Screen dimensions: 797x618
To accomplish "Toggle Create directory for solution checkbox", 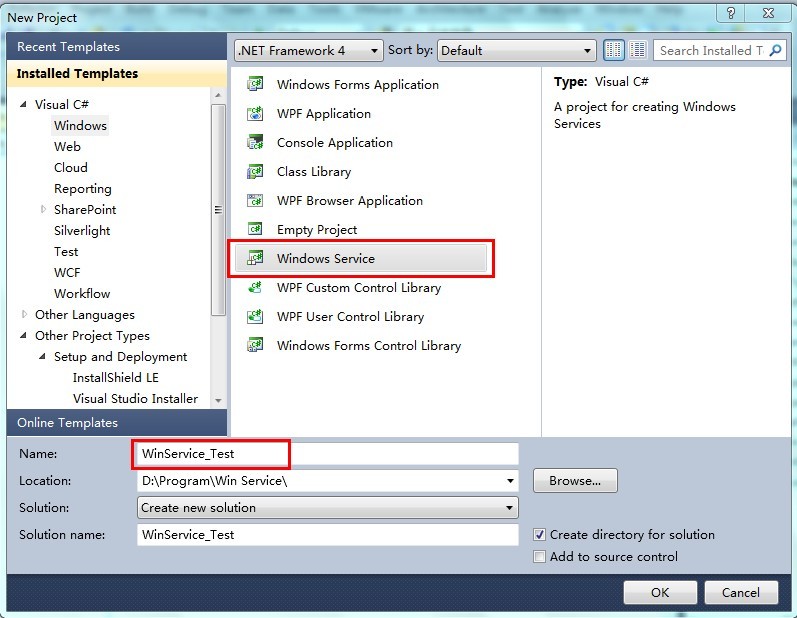I will pos(539,535).
